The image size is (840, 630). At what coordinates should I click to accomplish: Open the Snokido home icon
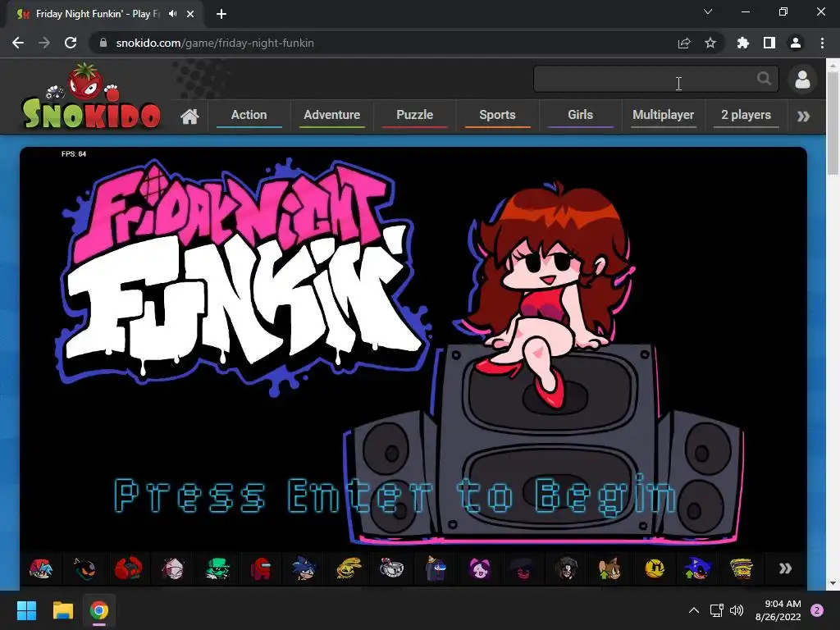point(189,116)
